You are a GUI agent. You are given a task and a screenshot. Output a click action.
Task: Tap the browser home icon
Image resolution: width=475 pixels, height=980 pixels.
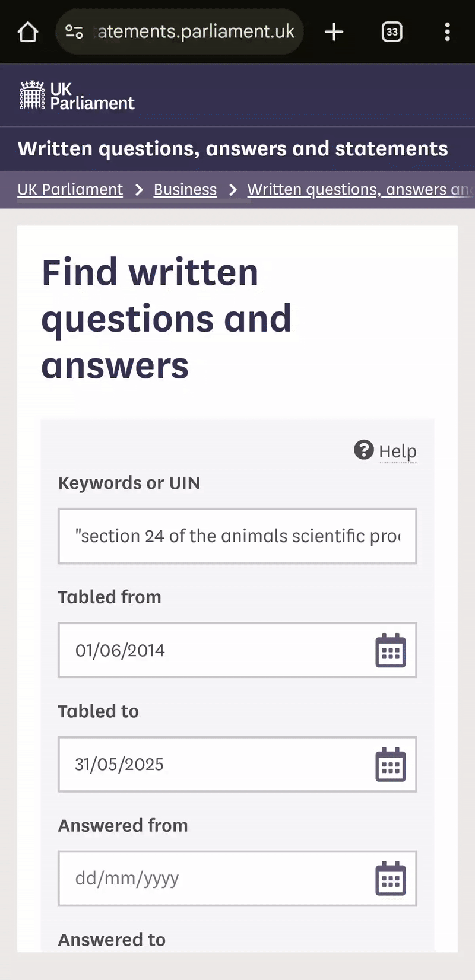[28, 32]
